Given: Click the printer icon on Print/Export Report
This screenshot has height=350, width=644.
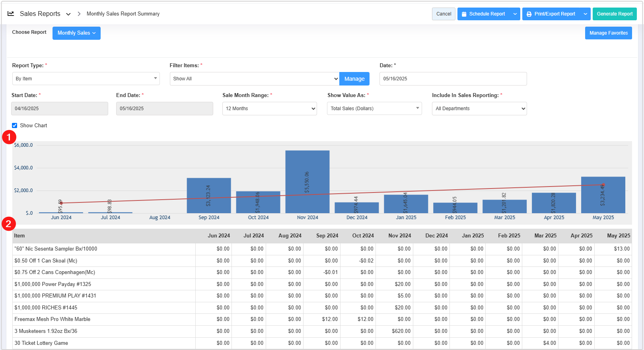Looking at the screenshot, I should [529, 14].
